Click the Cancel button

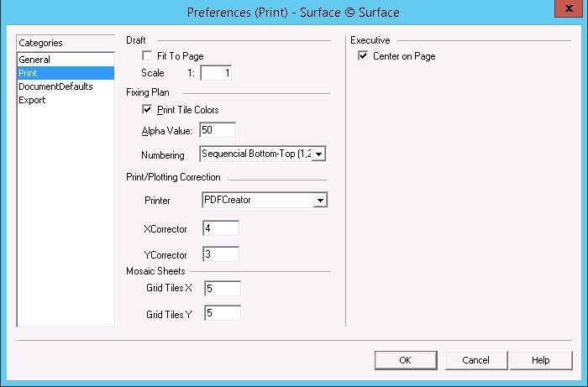click(475, 360)
